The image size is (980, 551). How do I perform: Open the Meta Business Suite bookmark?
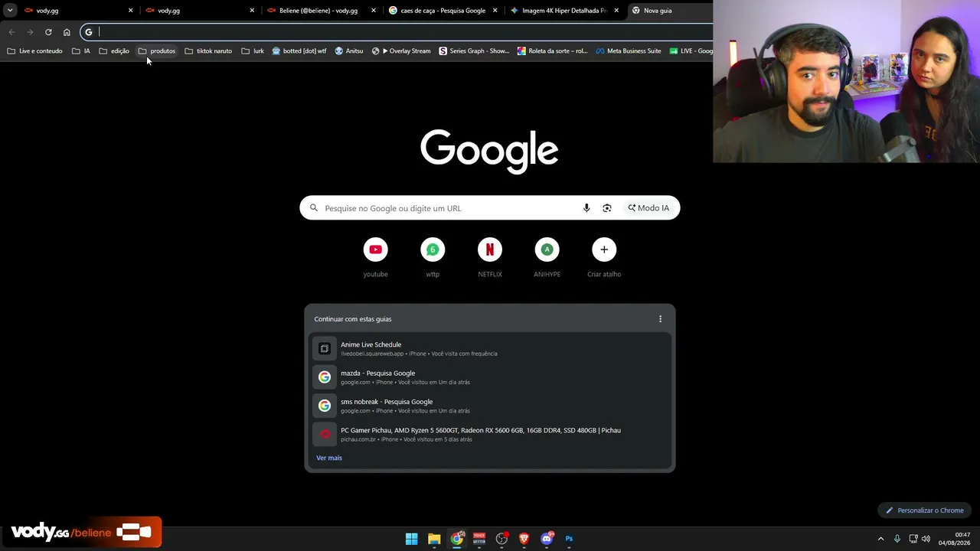(x=629, y=51)
